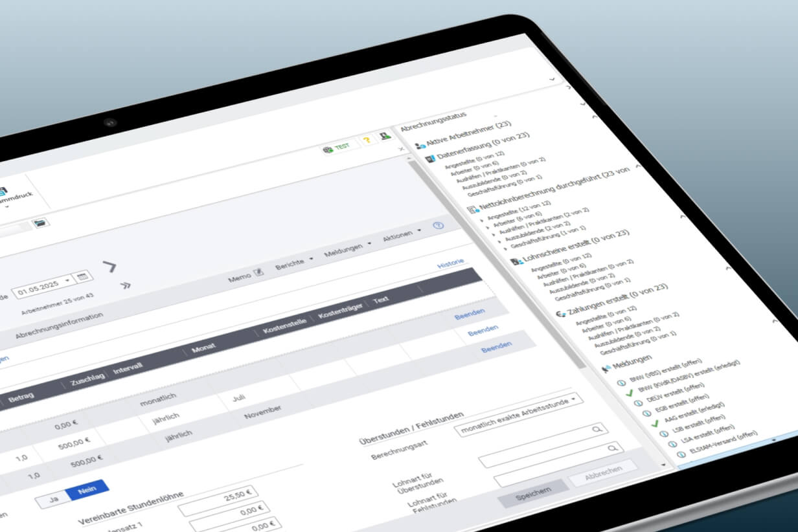
Task: Open the Stammdruck dropdown arrow
Action: pos(6,207)
